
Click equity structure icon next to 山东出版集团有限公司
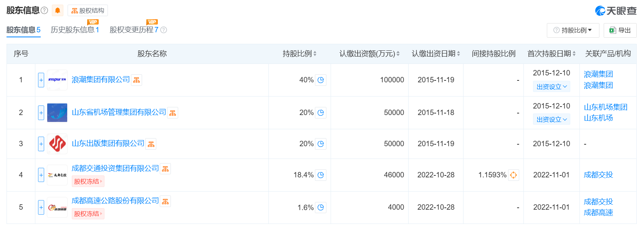click(151, 144)
